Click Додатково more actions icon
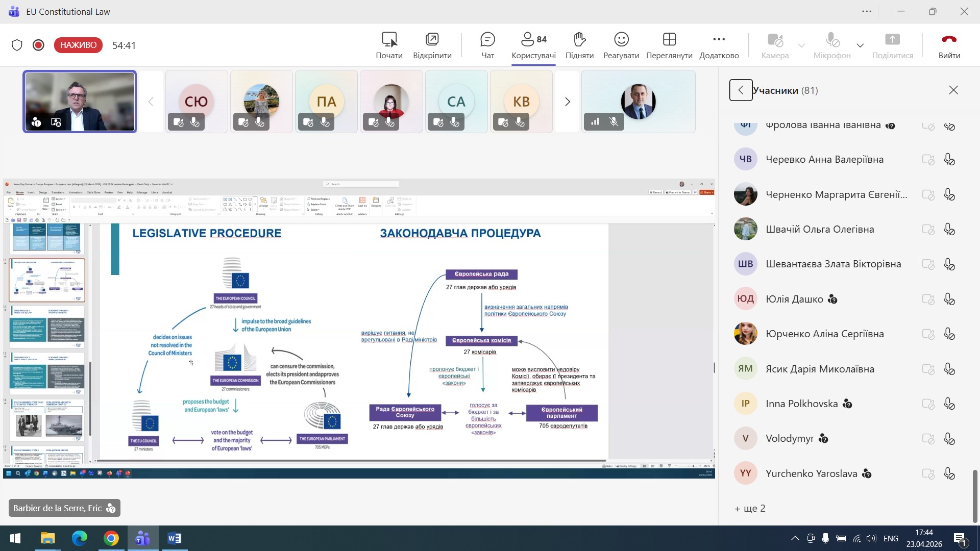 [719, 45]
